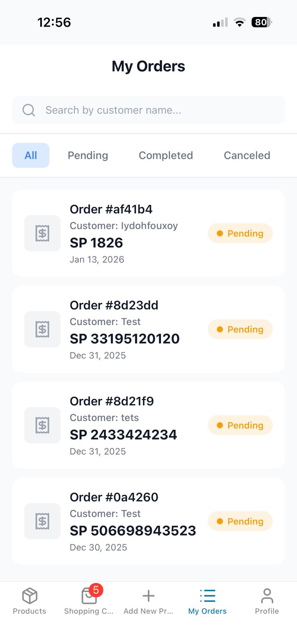The height and width of the screenshot is (644, 297).
Task: Tap receipt icon for order #af41b4
Action: (x=42, y=233)
